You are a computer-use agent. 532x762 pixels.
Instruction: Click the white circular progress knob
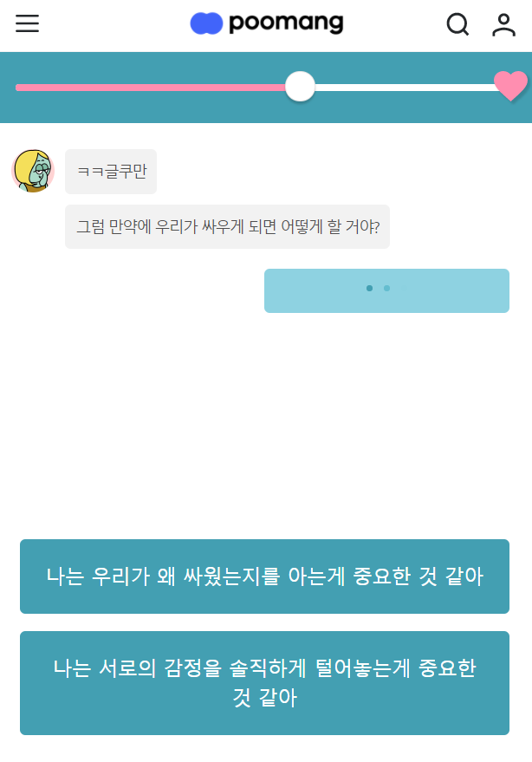click(300, 87)
